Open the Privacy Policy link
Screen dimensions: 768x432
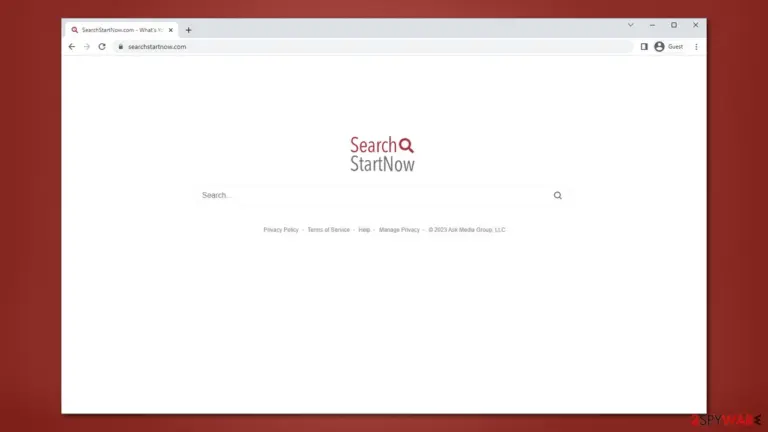(x=281, y=230)
